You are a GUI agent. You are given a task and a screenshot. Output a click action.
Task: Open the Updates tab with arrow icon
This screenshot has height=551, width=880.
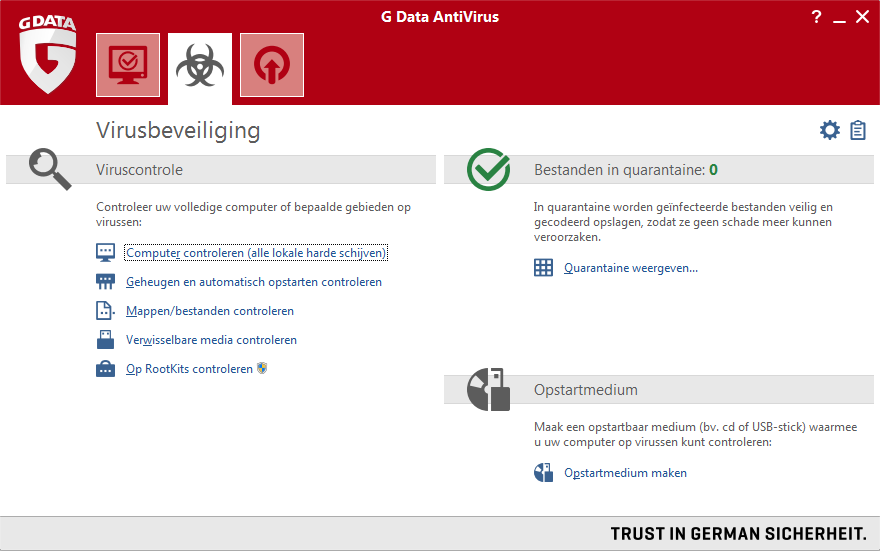pyautogui.click(x=272, y=65)
